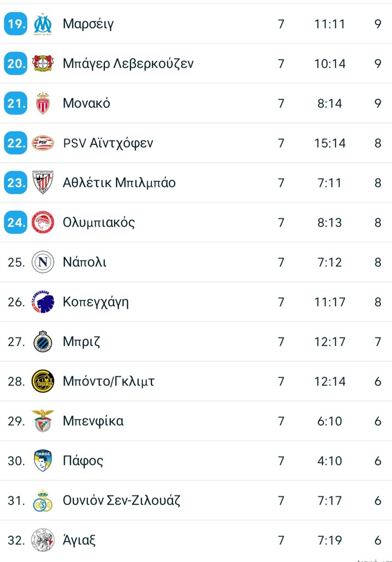Viewport: 392px width, 562px height.
Task: Click the Athletic Bilbao crest icon
Action: (x=42, y=183)
